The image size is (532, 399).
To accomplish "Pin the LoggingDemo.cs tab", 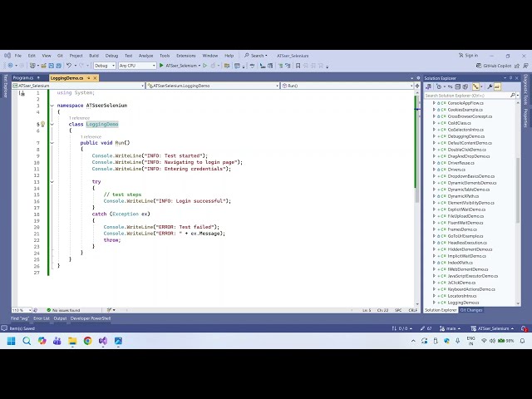I will coord(89,78).
